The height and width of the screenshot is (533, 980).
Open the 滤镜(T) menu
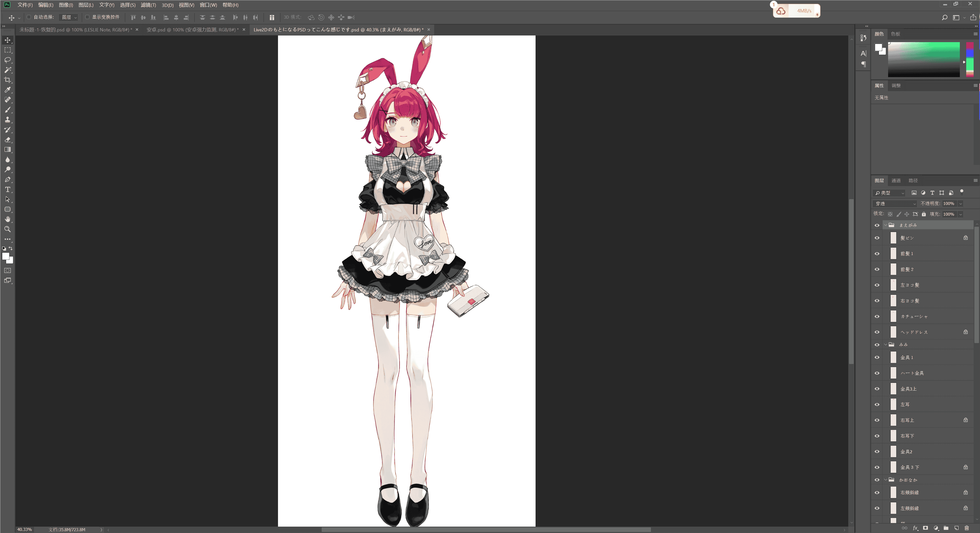click(148, 5)
